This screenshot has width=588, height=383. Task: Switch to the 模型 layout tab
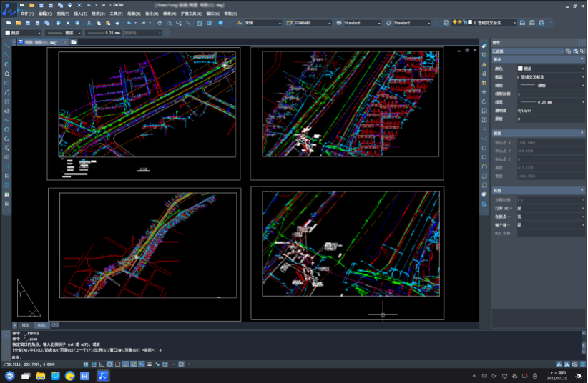click(26, 325)
